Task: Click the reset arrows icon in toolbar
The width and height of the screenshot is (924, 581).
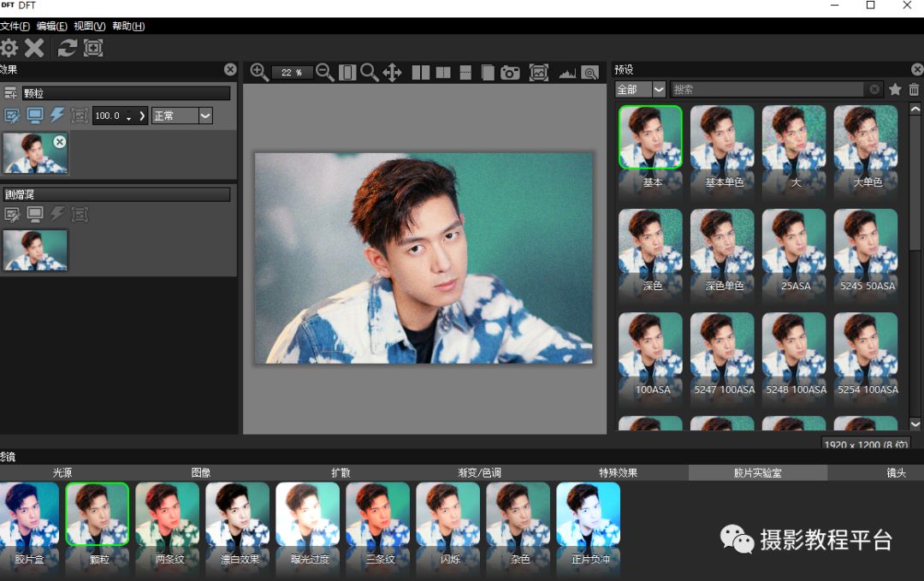Action: pyautogui.click(x=68, y=48)
